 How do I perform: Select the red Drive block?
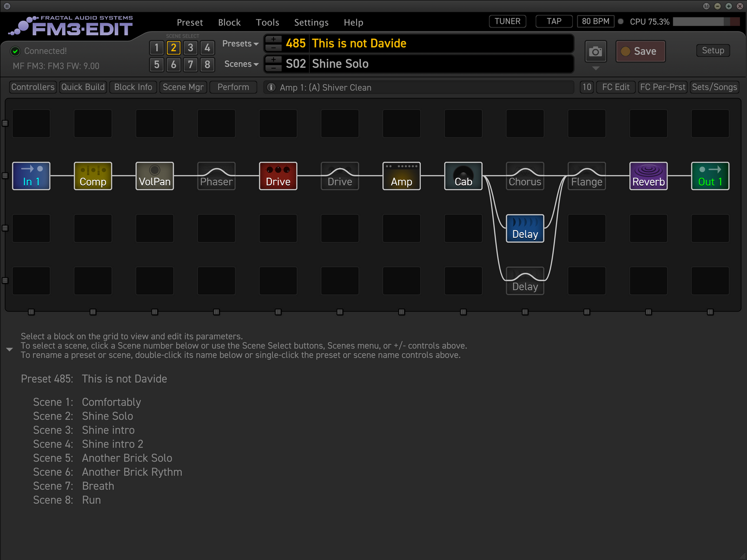278,176
